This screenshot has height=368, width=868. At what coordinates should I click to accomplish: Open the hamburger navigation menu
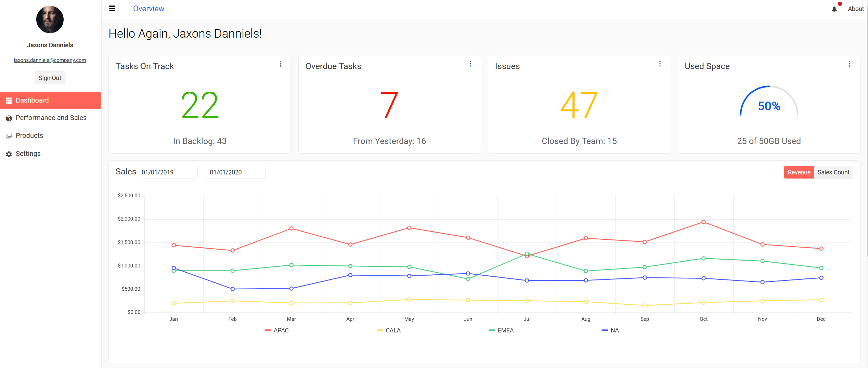coord(112,8)
